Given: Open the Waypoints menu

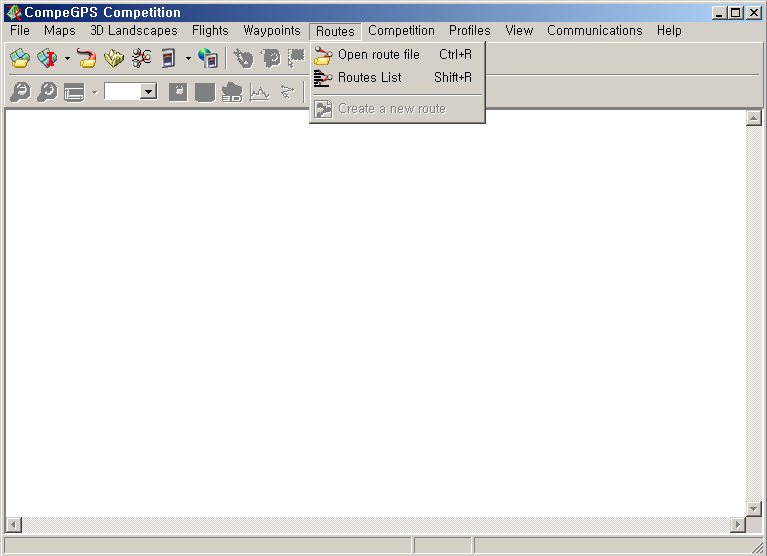Looking at the screenshot, I should 272,31.
